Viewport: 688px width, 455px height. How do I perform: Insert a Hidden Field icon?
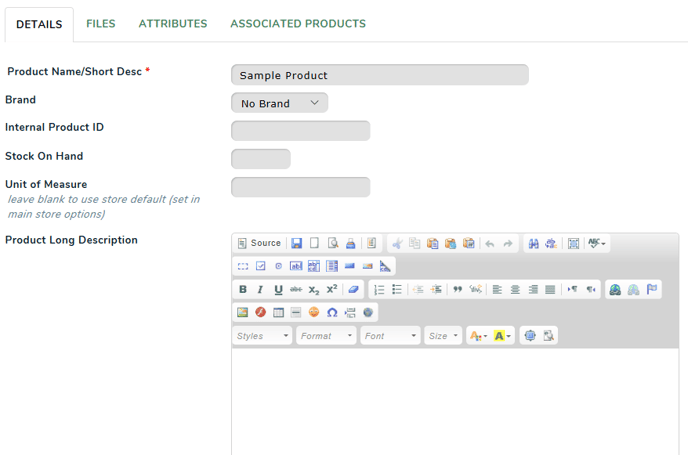pyautogui.click(x=385, y=266)
